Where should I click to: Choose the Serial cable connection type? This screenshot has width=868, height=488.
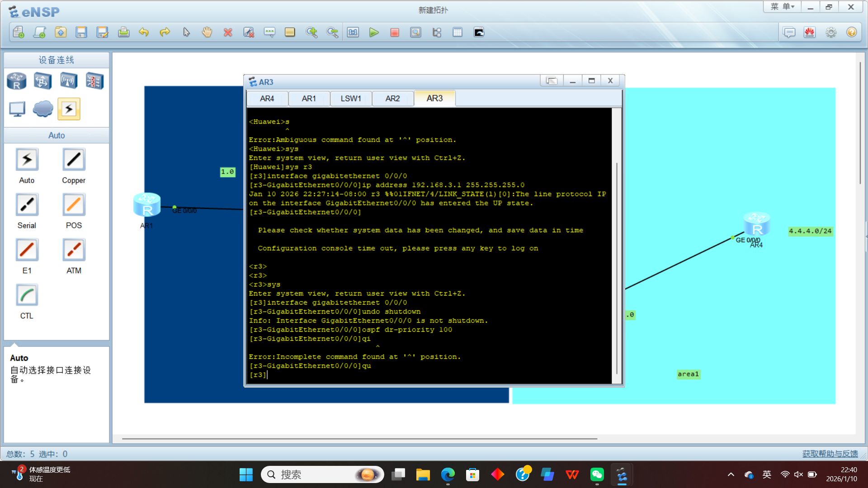click(x=27, y=205)
